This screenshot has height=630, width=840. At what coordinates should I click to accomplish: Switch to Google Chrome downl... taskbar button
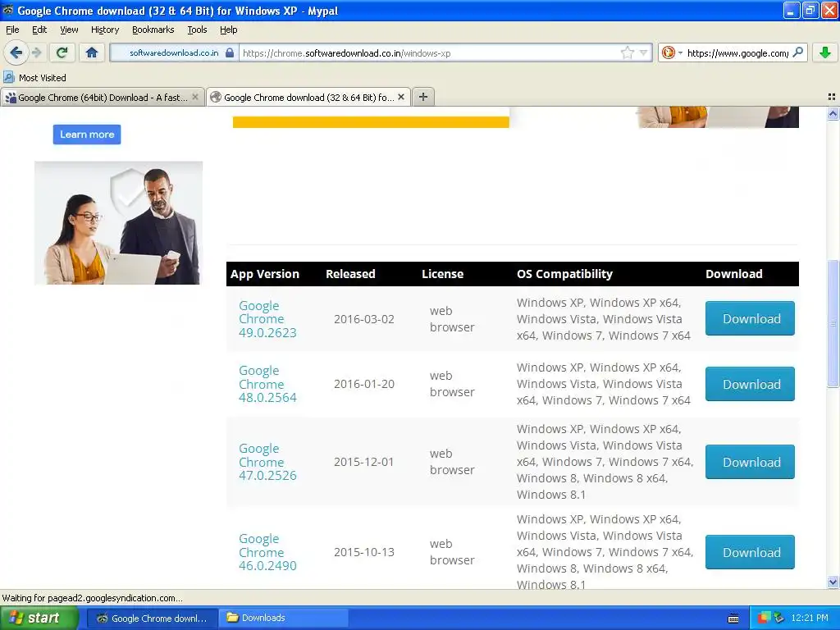(x=152, y=619)
